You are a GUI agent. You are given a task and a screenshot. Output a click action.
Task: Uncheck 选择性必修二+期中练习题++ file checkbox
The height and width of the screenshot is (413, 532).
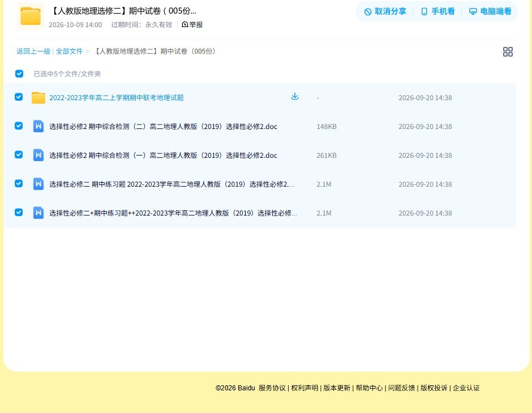[x=19, y=212]
